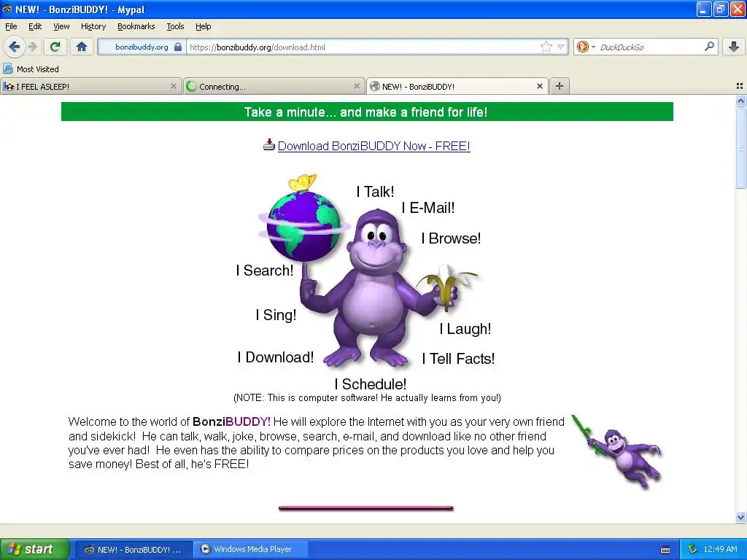This screenshot has width=747, height=560.
Task: Click the 'I Browse!' text
Action: 451,238
